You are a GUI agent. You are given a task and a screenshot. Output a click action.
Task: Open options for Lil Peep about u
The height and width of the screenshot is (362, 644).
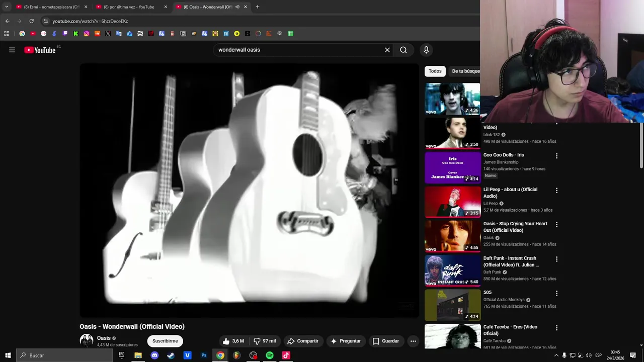tap(556, 191)
